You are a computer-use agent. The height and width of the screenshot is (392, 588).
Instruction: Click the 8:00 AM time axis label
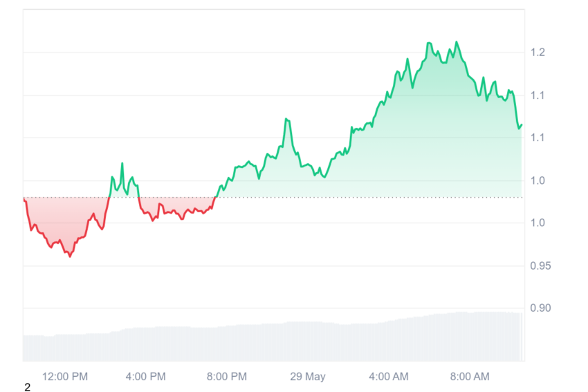coord(470,377)
